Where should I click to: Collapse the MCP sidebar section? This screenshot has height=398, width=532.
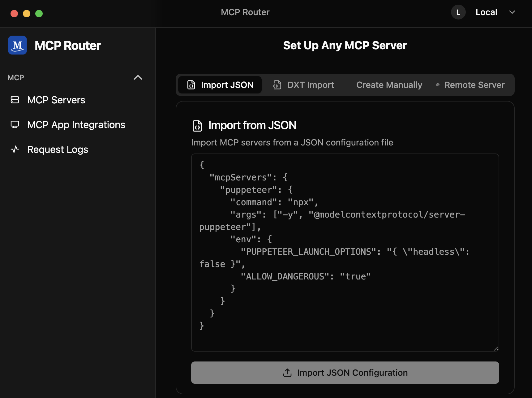(138, 77)
